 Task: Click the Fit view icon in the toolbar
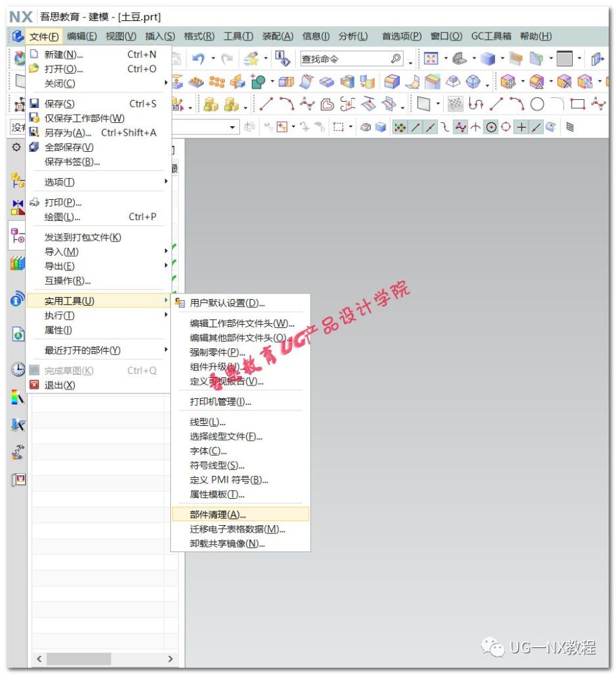(x=431, y=59)
